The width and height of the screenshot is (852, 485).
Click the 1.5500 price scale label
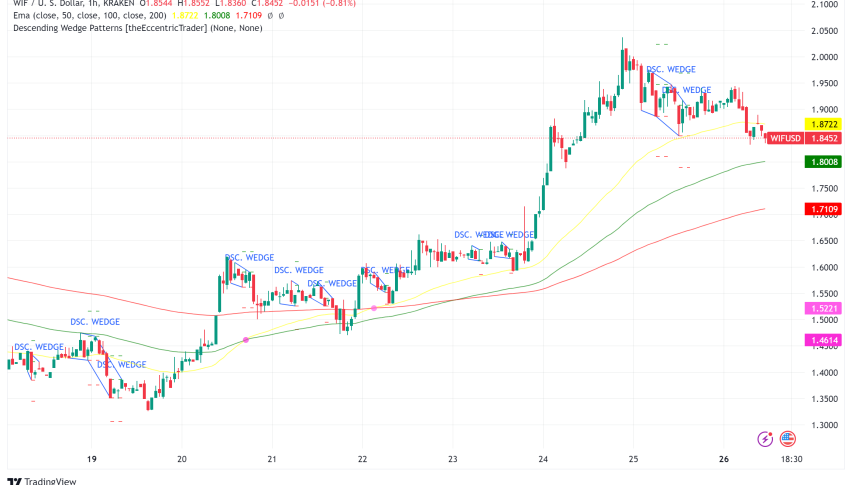(x=824, y=294)
